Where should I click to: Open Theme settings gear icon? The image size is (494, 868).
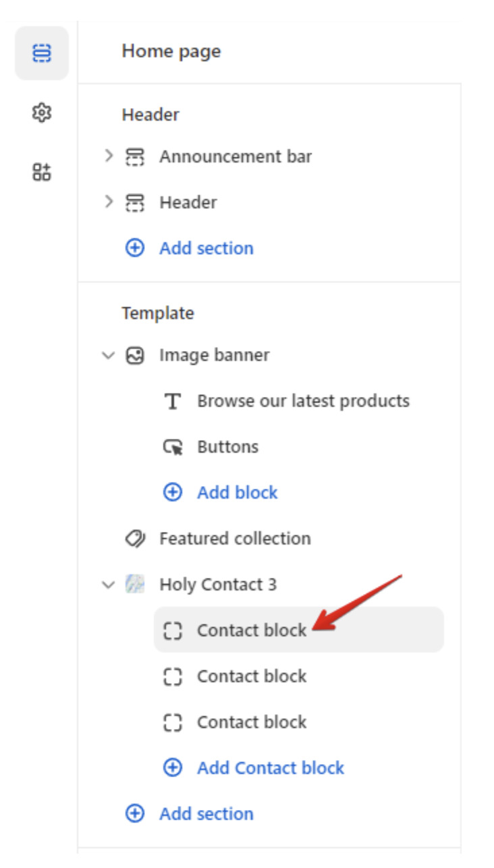pos(42,112)
